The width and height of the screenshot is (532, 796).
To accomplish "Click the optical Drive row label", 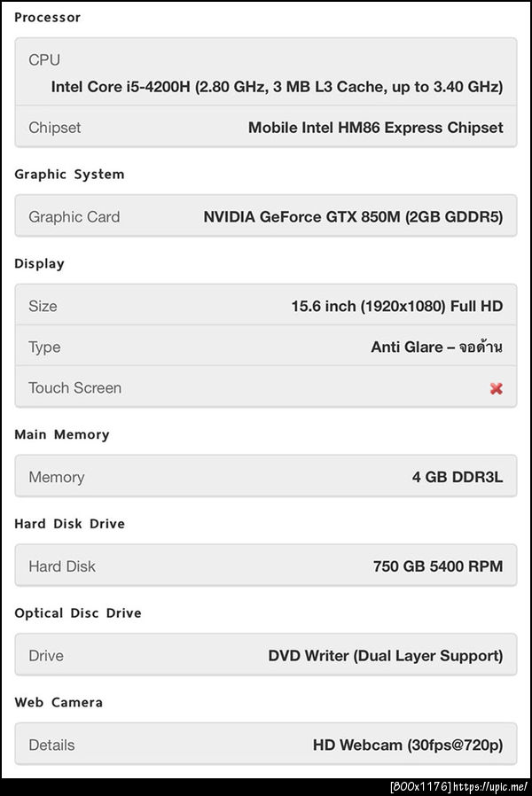I will pyautogui.click(x=46, y=656).
